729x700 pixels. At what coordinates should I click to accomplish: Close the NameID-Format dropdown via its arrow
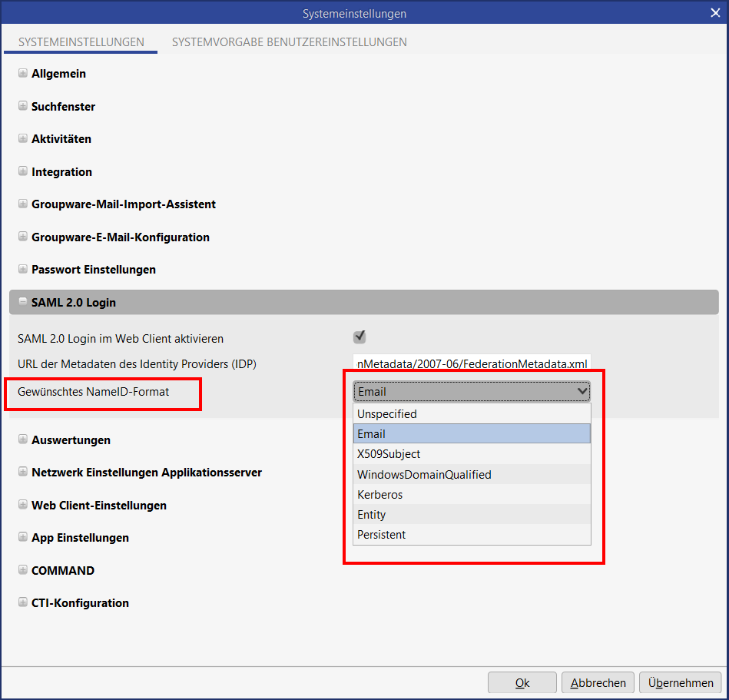tap(581, 392)
